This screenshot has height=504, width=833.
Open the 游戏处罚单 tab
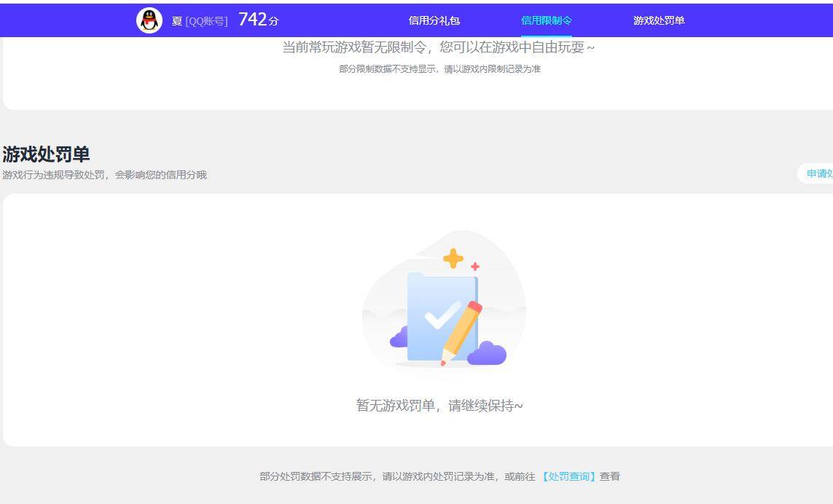657,20
